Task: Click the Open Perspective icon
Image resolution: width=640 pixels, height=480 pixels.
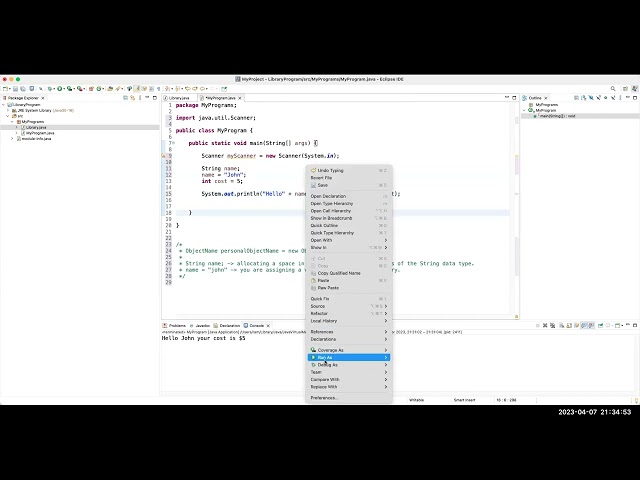Action: pyautogui.click(x=625, y=89)
